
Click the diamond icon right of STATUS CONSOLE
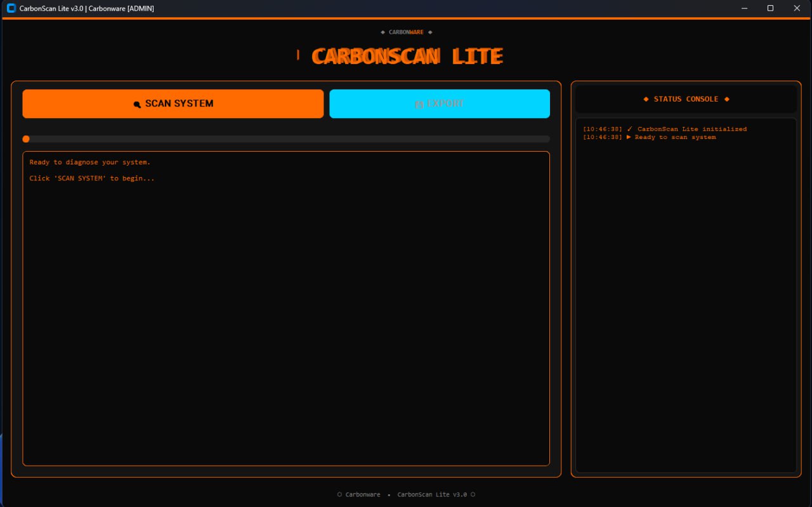coord(726,99)
